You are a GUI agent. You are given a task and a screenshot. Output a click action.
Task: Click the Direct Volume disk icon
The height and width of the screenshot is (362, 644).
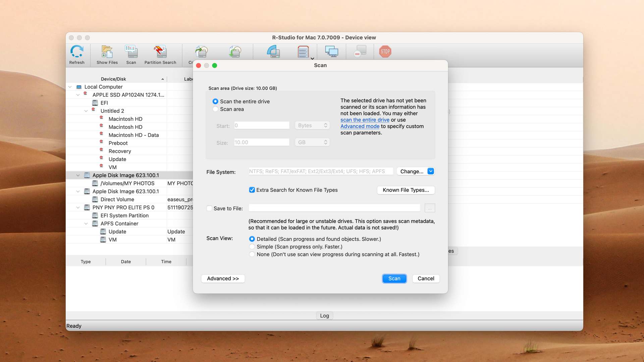pyautogui.click(x=95, y=199)
